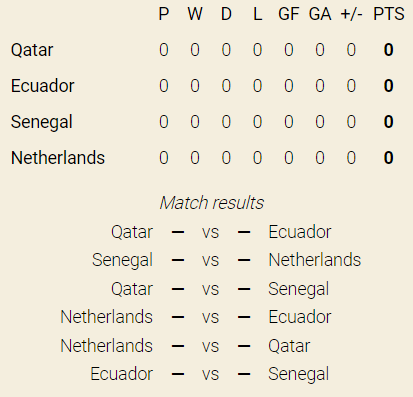Click Ecuador's score dash against Netherlands
This screenshot has height=397, width=413.
[244, 317]
